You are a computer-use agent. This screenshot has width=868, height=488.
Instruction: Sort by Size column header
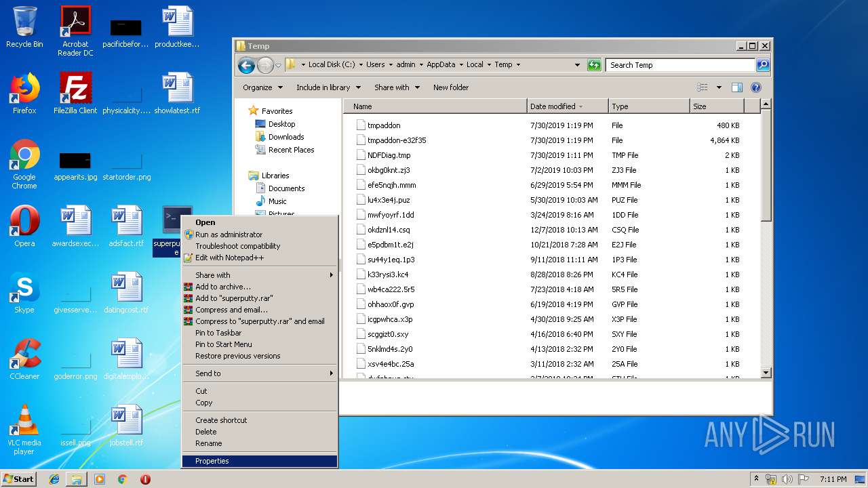point(716,106)
